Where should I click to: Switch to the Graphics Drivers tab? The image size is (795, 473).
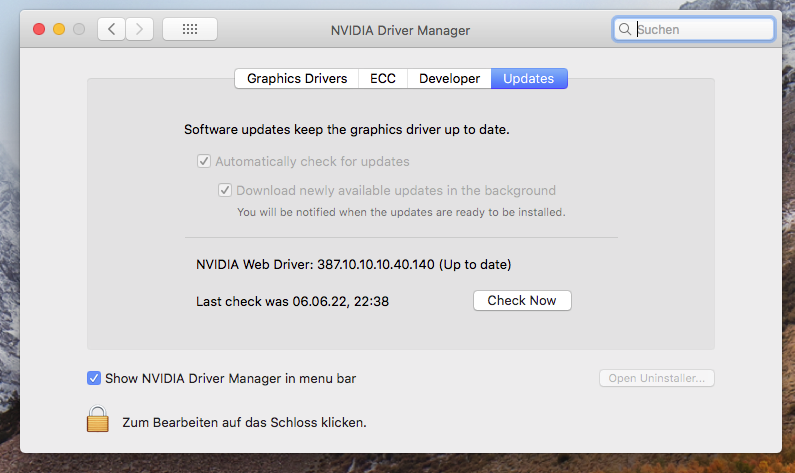[297, 78]
